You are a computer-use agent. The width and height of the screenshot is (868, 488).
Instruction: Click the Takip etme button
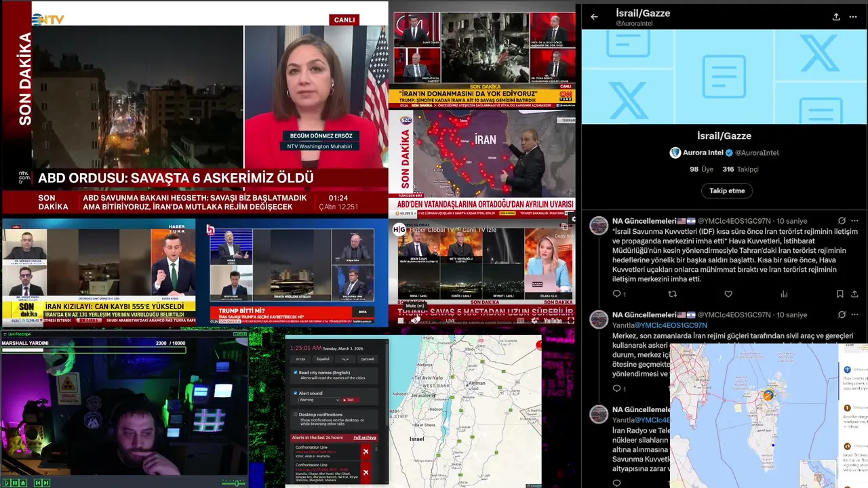click(x=727, y=190)
